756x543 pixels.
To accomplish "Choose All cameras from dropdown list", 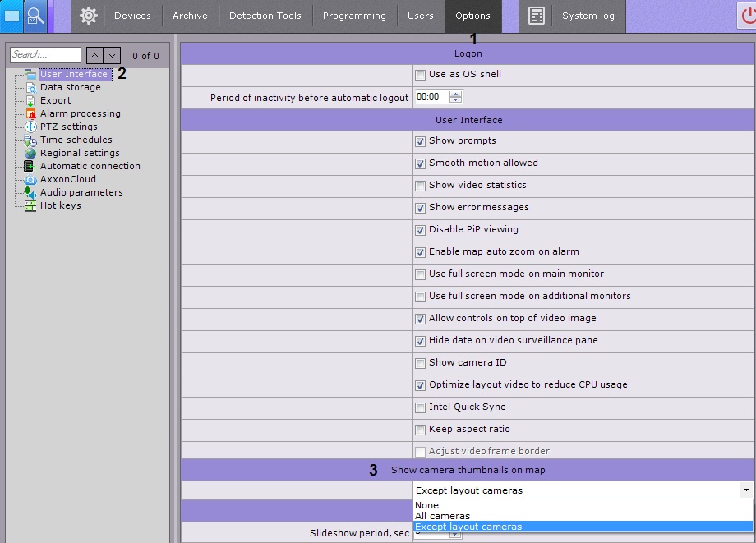I will coord(442,516).
